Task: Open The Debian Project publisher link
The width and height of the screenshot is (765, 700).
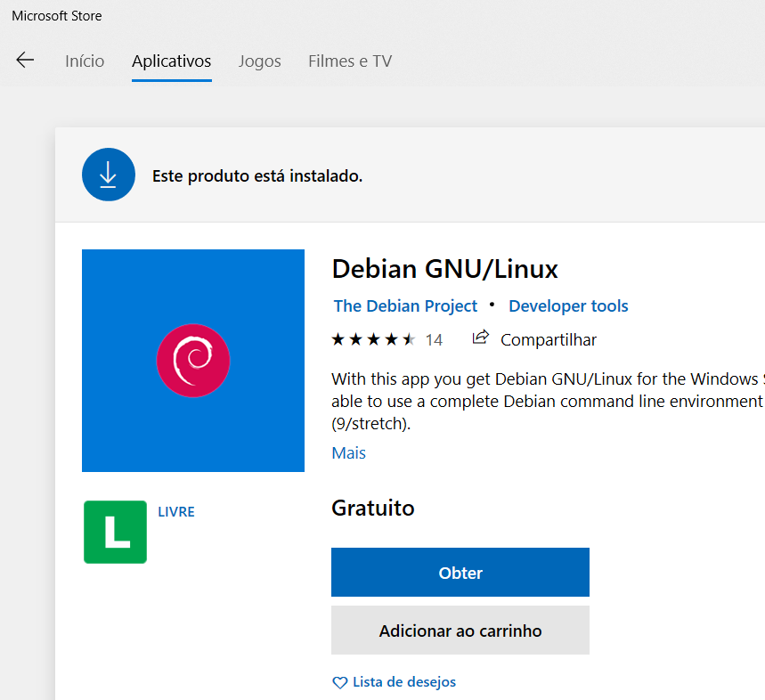Action: pyautogui.click(x=405, y=305)
